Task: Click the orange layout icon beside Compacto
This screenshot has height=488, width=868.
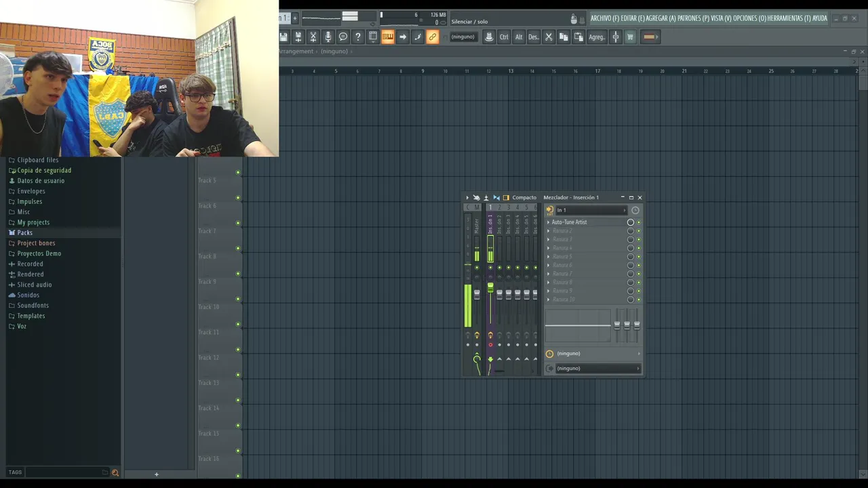Action: (506, 197)
